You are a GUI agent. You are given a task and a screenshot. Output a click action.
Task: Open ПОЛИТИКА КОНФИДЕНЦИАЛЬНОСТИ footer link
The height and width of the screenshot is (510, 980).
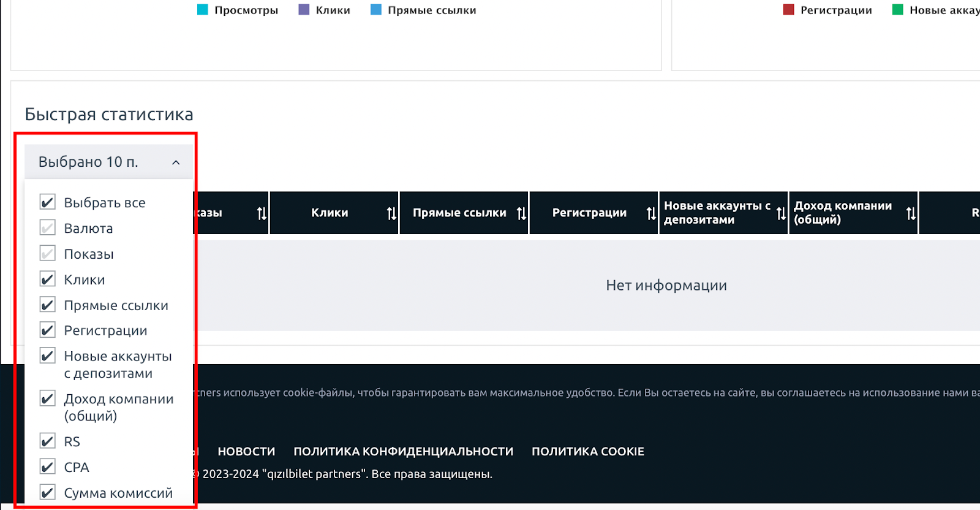tap(403, 451)
